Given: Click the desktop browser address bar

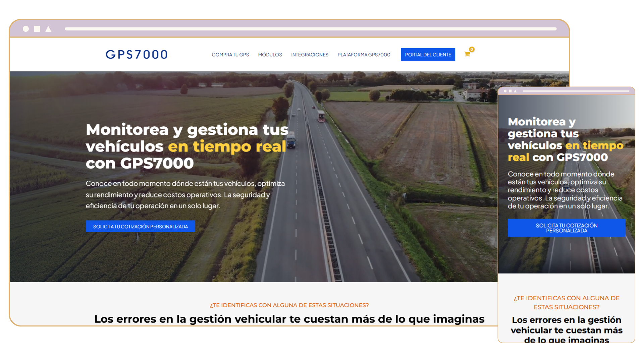Looking at the screenshot, I should point(311,29).
